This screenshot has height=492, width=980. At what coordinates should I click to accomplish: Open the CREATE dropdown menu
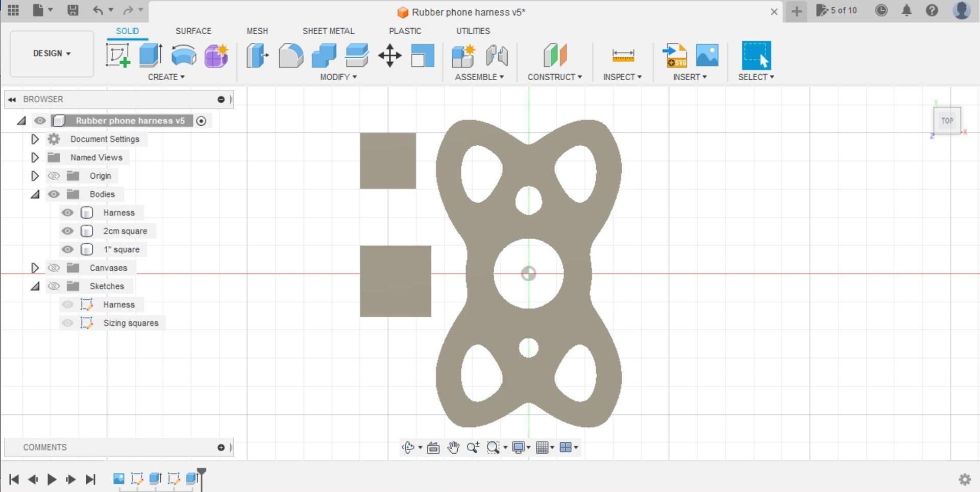(x=166, y=77)
